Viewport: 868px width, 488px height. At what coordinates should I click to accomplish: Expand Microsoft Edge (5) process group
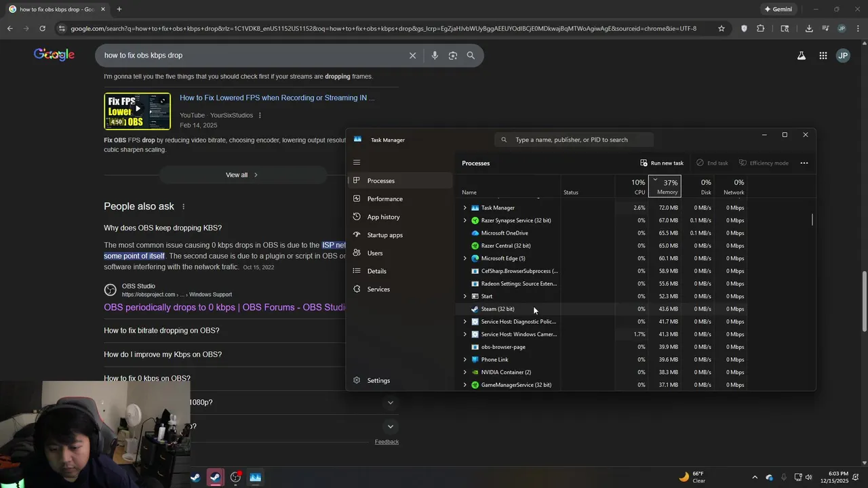(x=465, y=258)
